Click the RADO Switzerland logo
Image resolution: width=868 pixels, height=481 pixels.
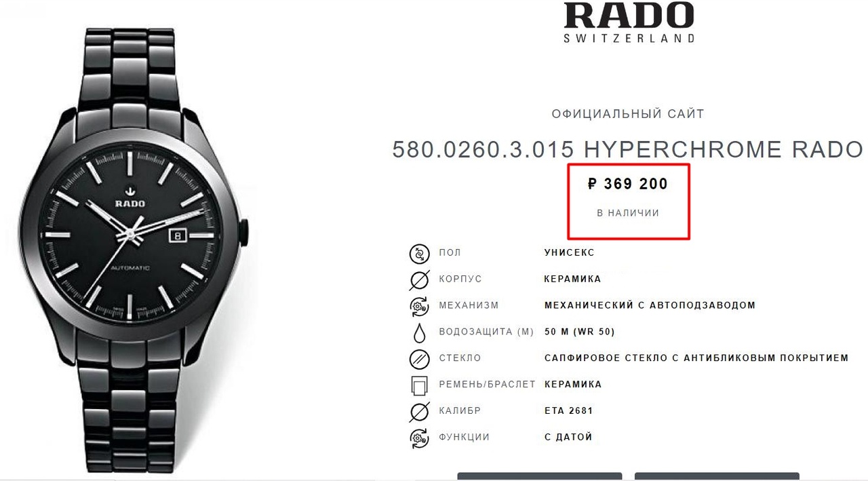(629, 22)
